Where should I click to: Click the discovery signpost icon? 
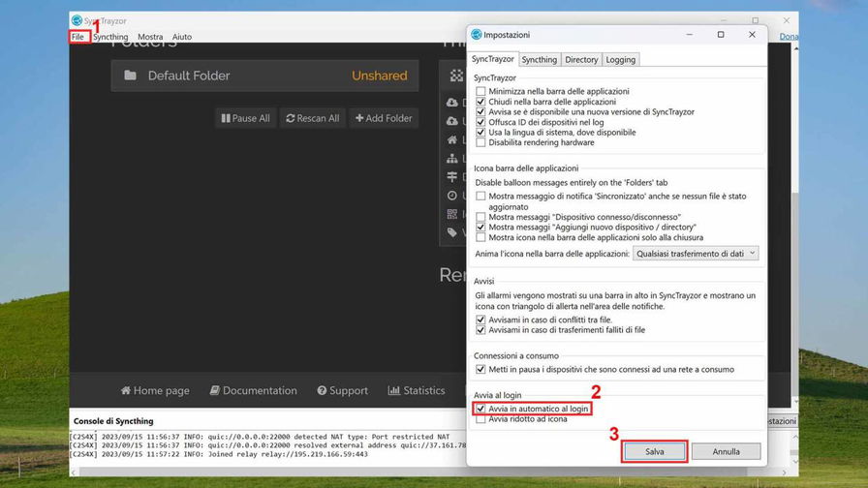coord(452,176)
